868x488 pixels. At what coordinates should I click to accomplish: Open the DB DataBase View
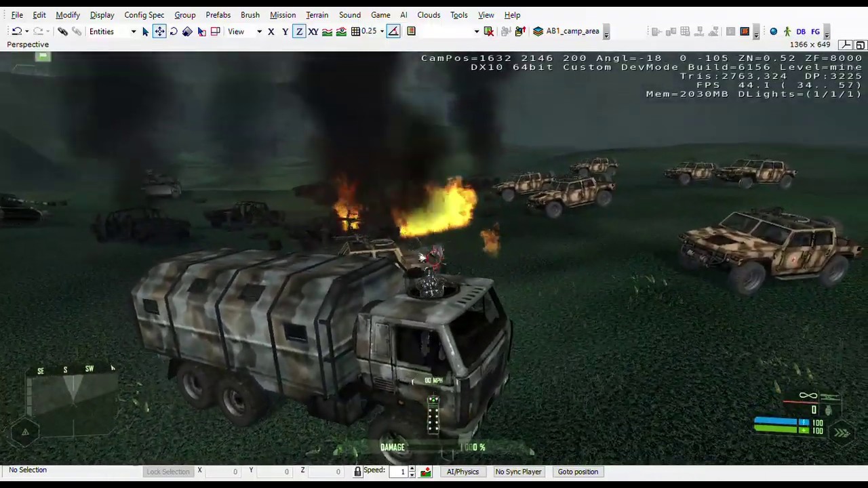(801, 31)
